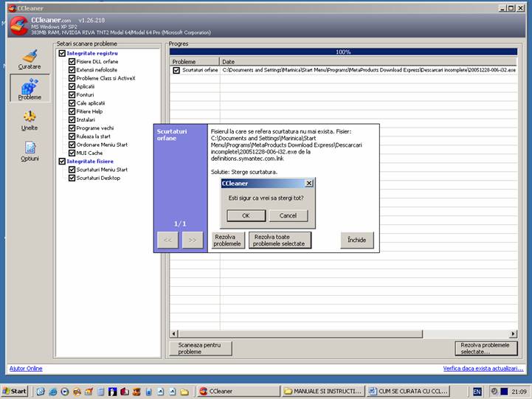Open the Curatare section icon
Viewport: 532px width, 399px height.
pyautogui.click(x=30, y=59)
